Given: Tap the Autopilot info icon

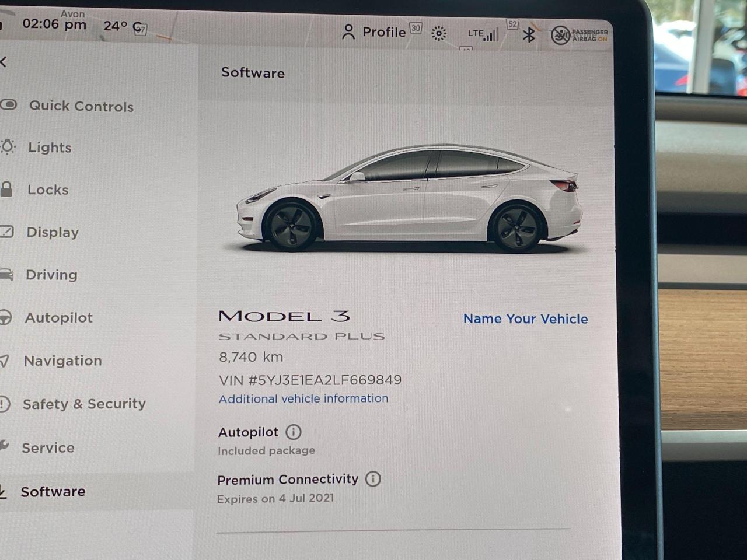Looking at the screenshot, I should point(294,432).
